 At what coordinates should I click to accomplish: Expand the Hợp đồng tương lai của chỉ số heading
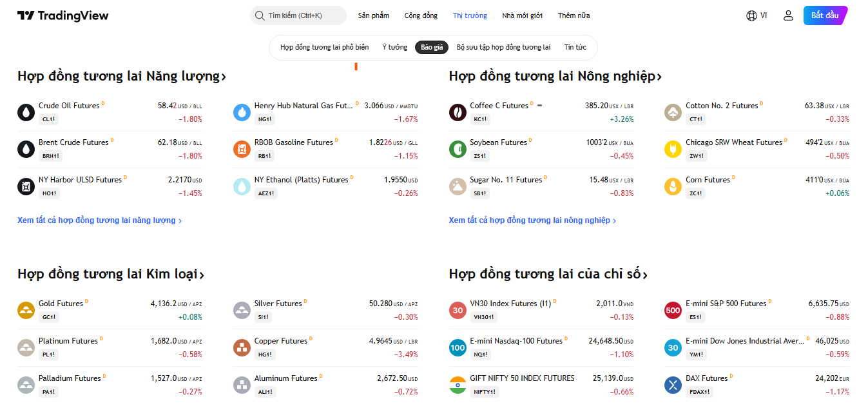click(x=548, y=275)
